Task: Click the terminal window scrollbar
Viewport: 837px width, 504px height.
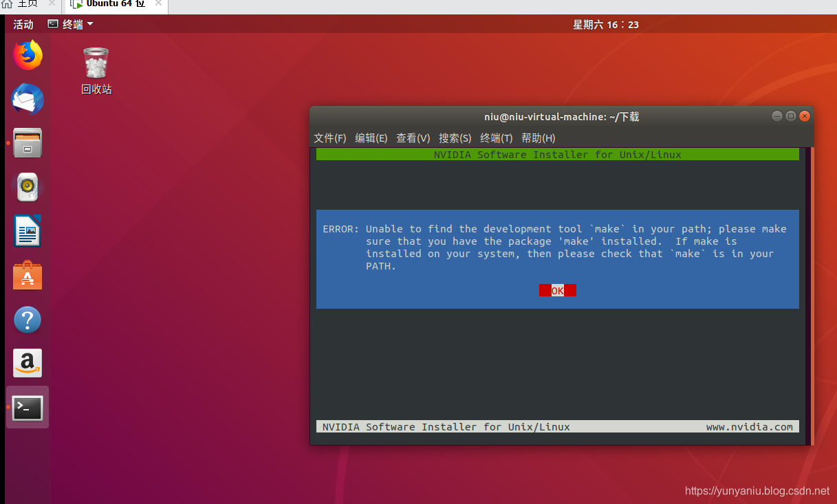Action: [x=811, y=296]
